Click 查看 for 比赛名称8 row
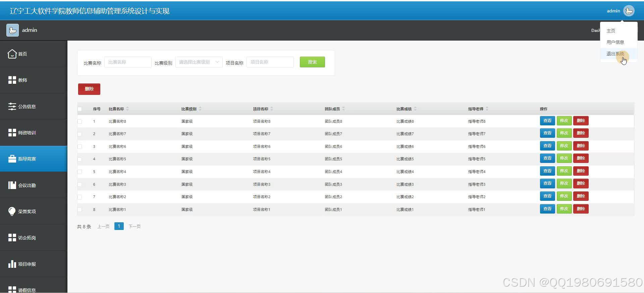 point(547,121)
